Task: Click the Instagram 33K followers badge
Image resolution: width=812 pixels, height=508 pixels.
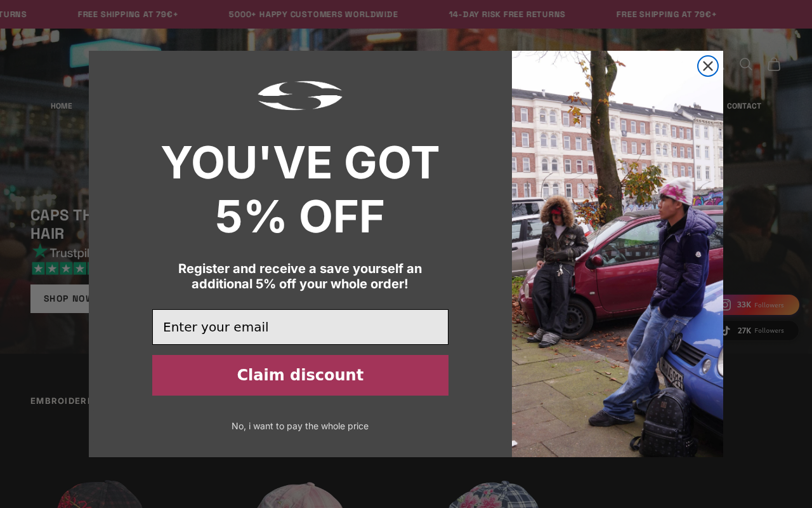Action: pyautogui.click(x=759, y=305)
